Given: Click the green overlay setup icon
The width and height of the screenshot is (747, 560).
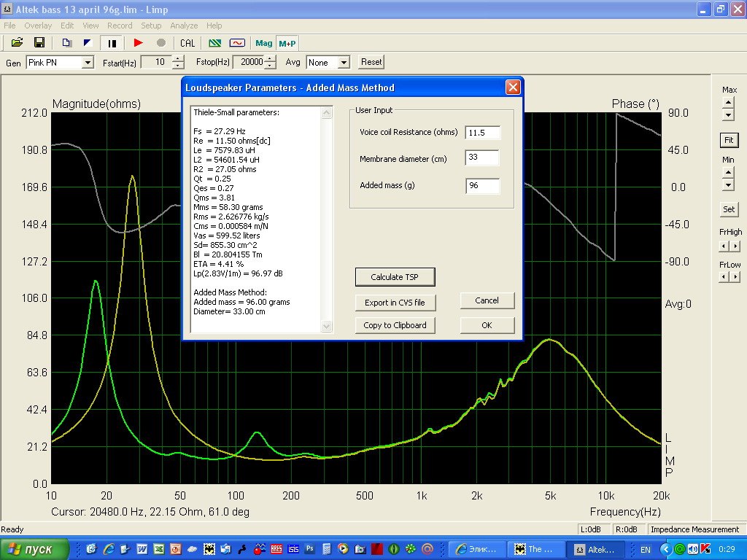Looking at the screenshot, I should 215,43.
